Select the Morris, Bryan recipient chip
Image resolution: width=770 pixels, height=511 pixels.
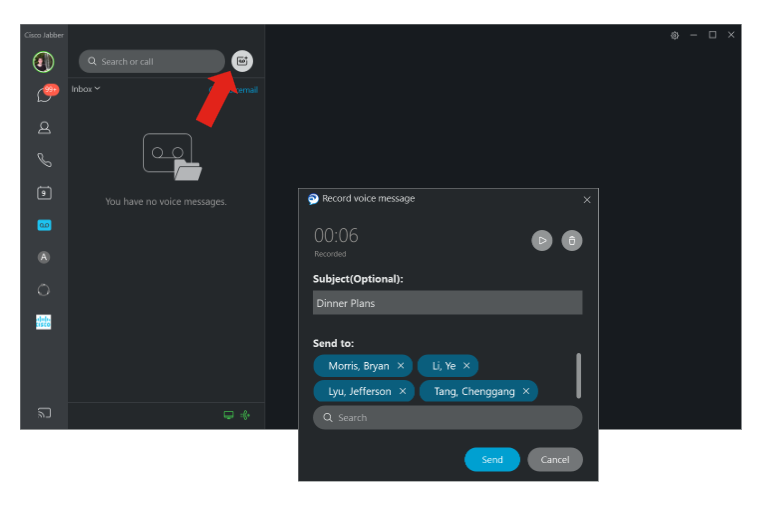363,366
